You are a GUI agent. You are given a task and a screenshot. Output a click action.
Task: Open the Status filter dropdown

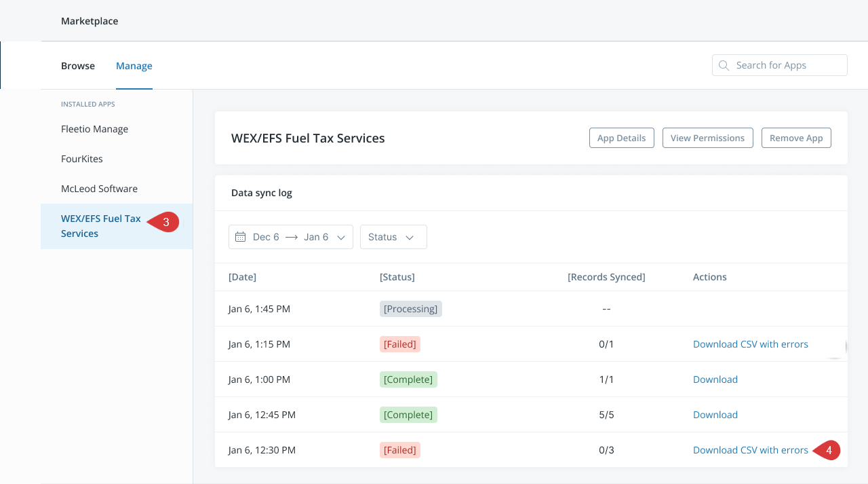(393, 237)
